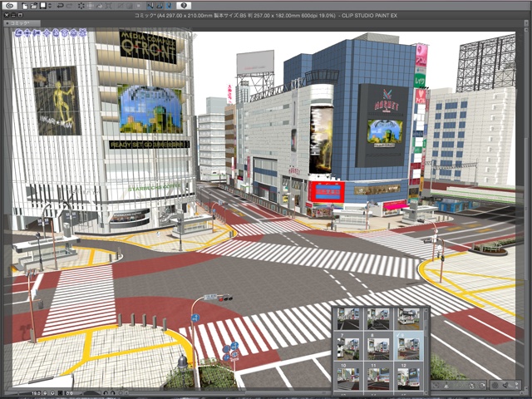Click fourth blue 3D object move icon
Screen dimensions: 532x399
[x=47, y=33]
